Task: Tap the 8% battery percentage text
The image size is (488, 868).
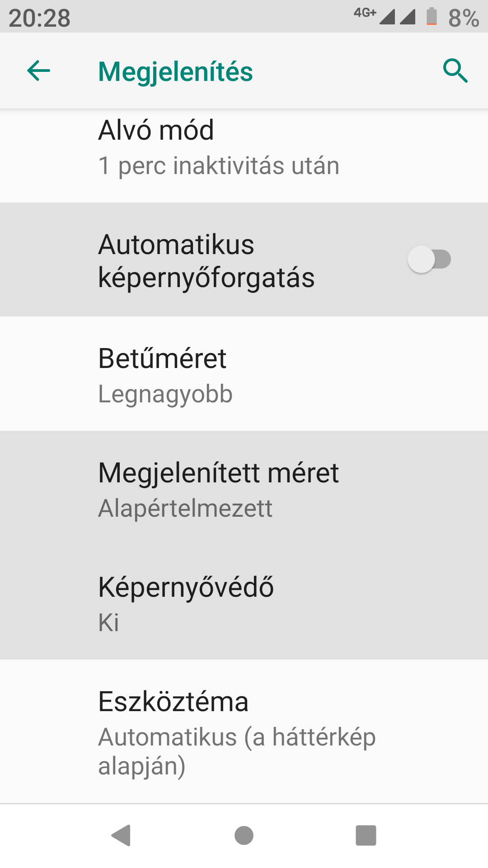Action: point(463,18)
